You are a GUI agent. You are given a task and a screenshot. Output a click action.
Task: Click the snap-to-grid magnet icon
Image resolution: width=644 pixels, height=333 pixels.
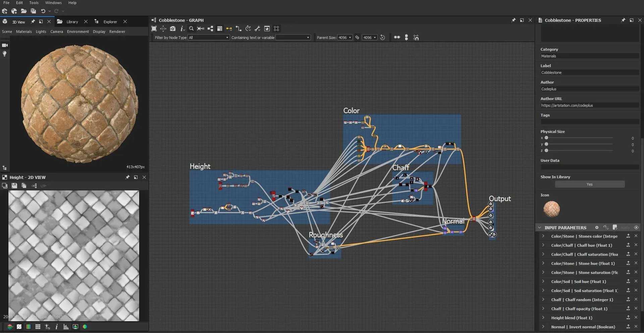[416, 37]
